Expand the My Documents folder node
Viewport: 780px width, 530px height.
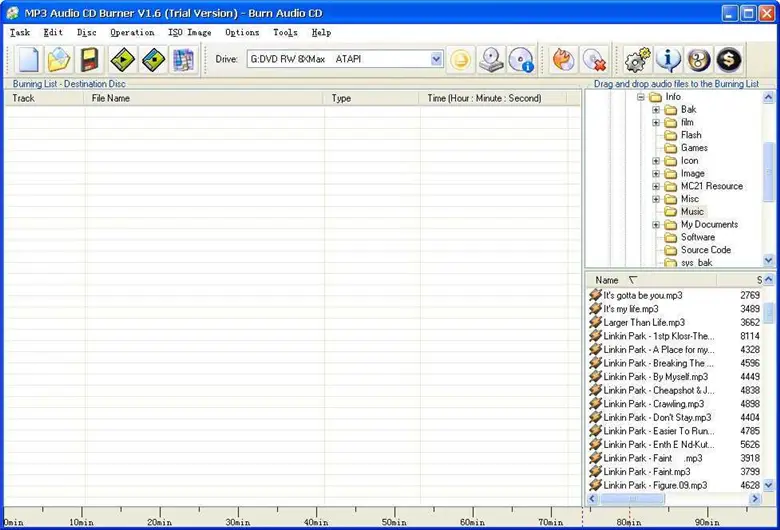pyautogui.click(x=656, y=225)
